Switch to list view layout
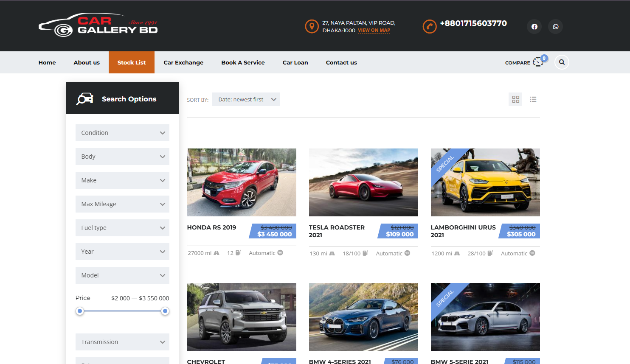630x364 pixels. (533, 99)
